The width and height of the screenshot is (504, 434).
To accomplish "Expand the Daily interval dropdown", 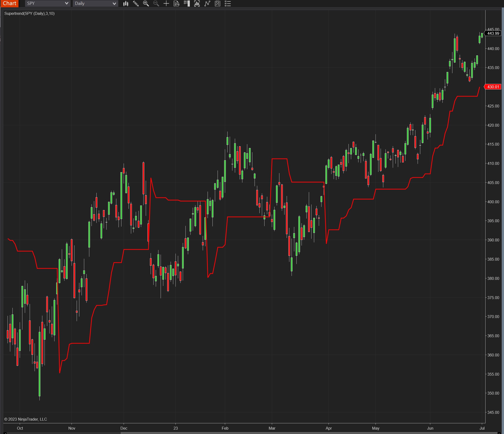I will pos(114,3).
